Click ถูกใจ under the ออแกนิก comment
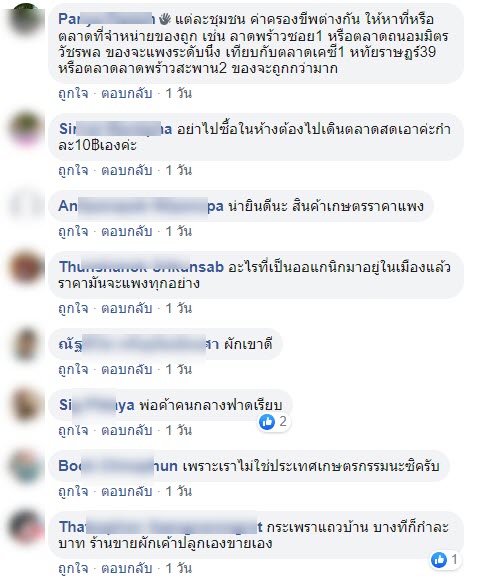The width and height of the screenshot is (495, 588). [74, 308]
